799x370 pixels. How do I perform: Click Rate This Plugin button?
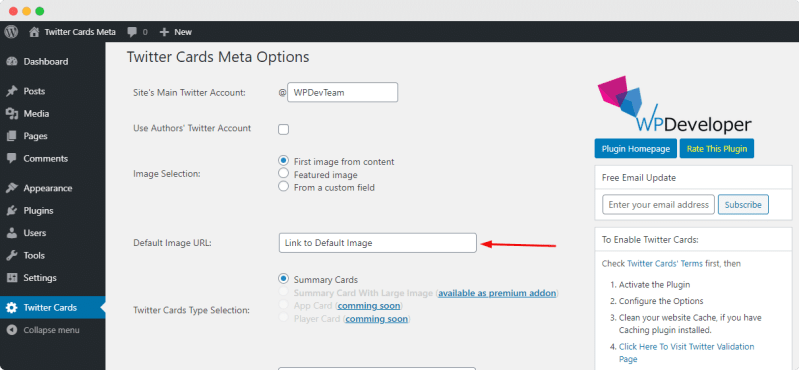tap(716, 149)
